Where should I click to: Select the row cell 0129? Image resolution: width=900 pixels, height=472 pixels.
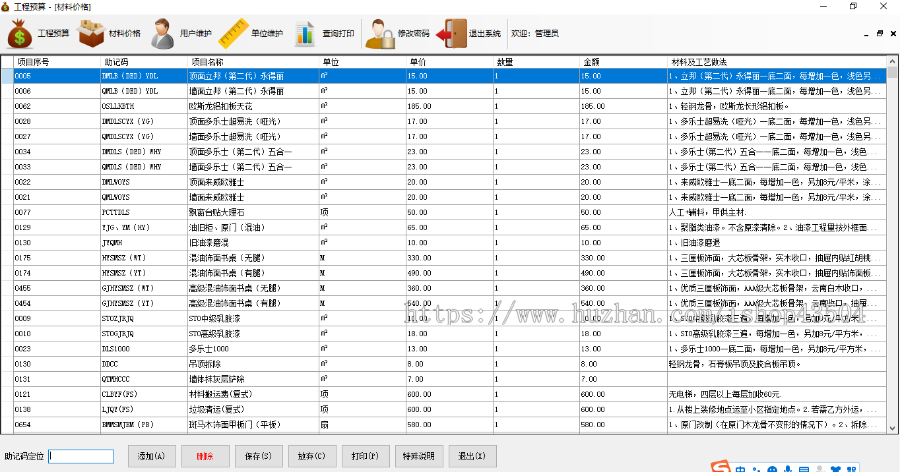57,227
